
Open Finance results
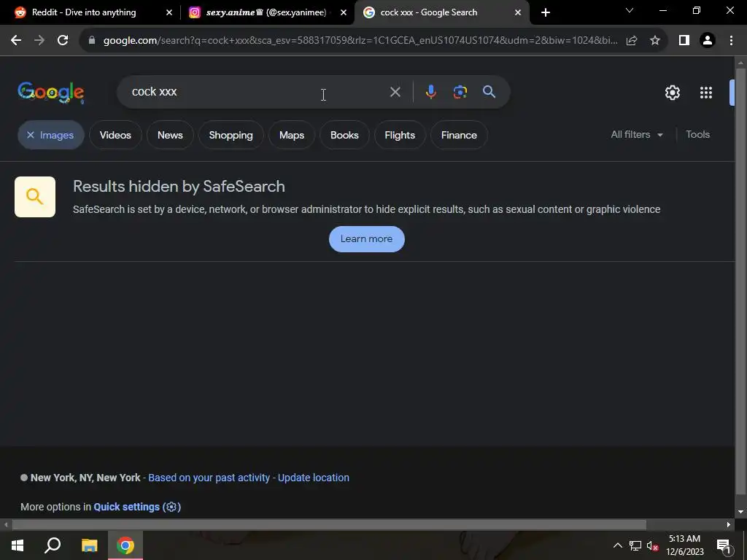tap(459, 135)
